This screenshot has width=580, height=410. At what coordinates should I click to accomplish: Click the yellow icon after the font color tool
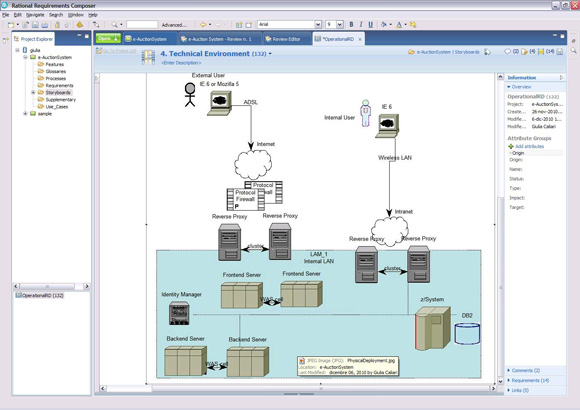pyautogui.click(x=413, y=25)
